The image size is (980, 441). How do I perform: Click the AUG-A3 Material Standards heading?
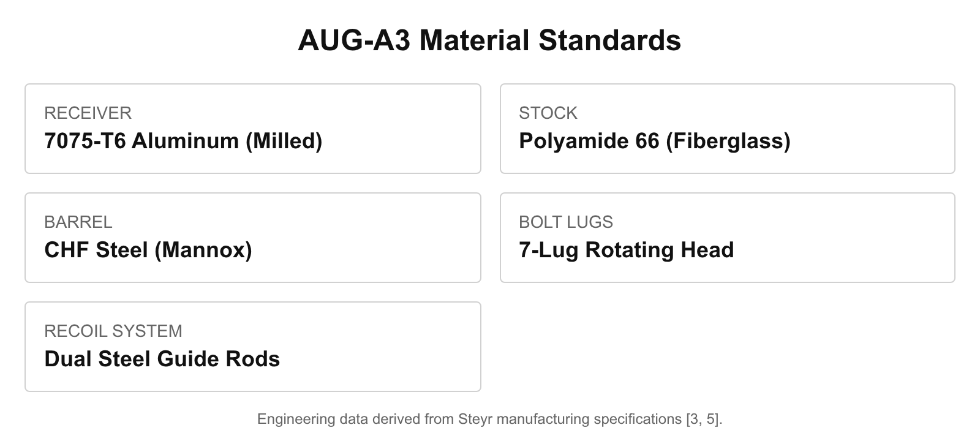pyautogui.click(x=489, y=40)
